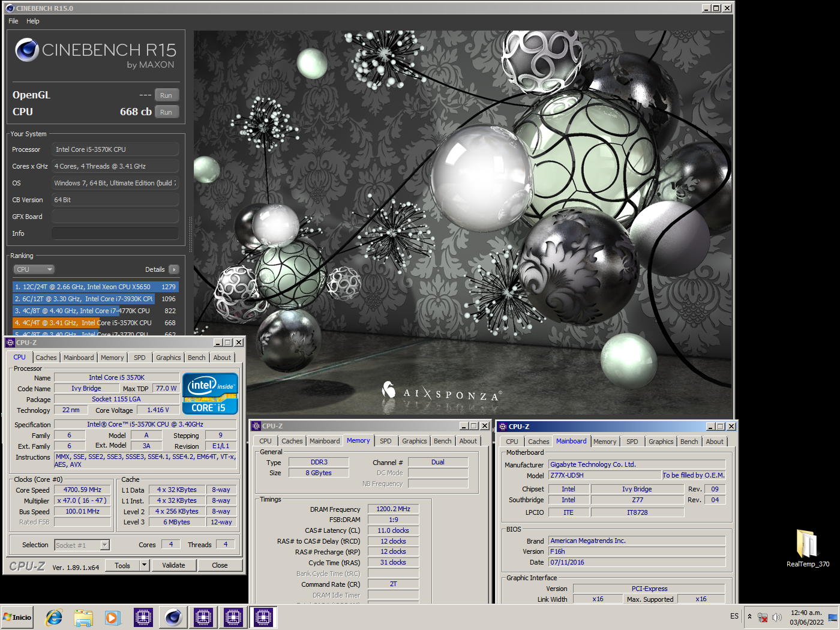Click the Cinebench R15 logo
This screenshot has height=630, width=840.
click(x=96, y=53)
